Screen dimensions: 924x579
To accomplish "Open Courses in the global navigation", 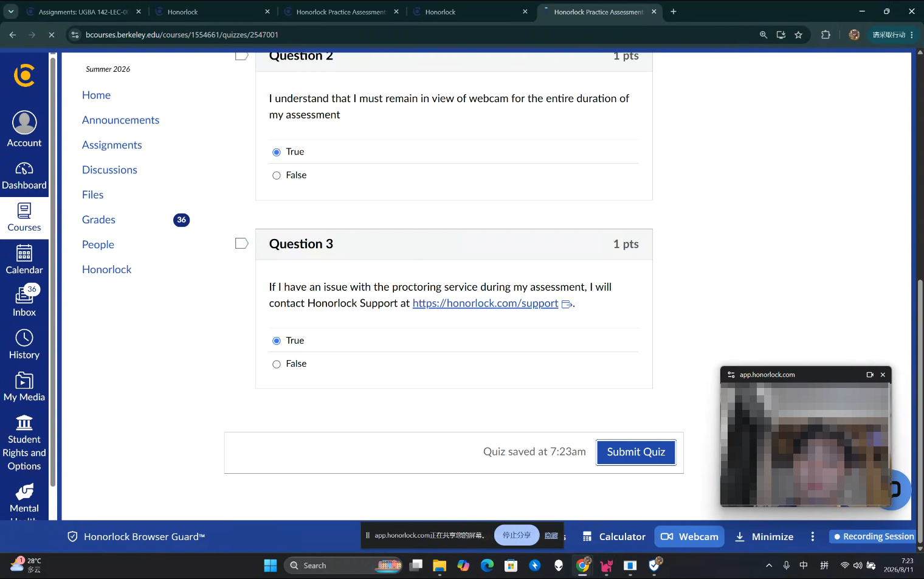I will [24, 218].
